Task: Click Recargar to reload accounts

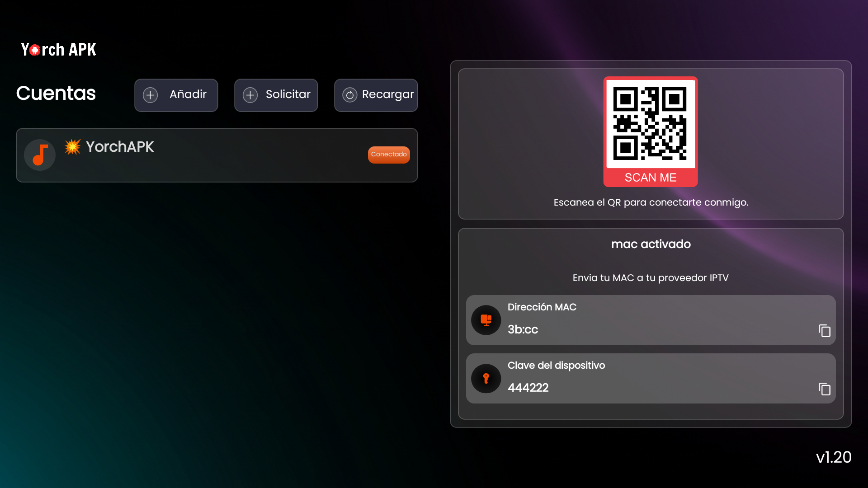Action: (x=376, y=95)
